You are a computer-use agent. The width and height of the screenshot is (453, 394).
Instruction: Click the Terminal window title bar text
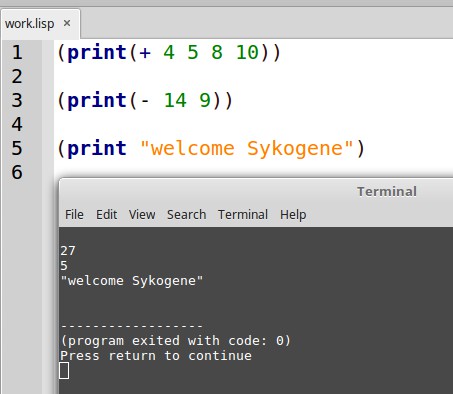point(387,192)
